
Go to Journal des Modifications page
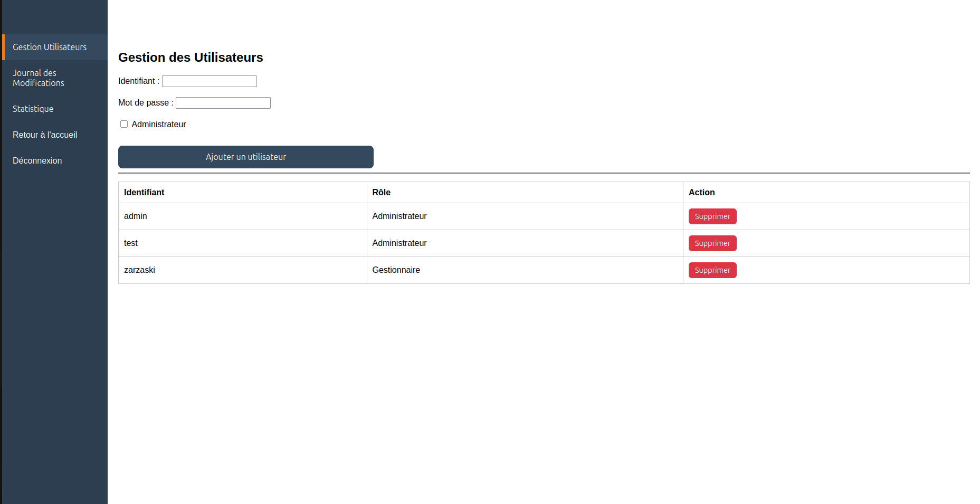pos(39,78)
